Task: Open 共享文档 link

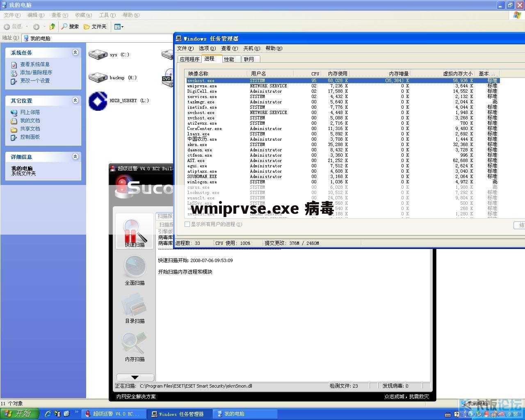Action: [30, 129]
